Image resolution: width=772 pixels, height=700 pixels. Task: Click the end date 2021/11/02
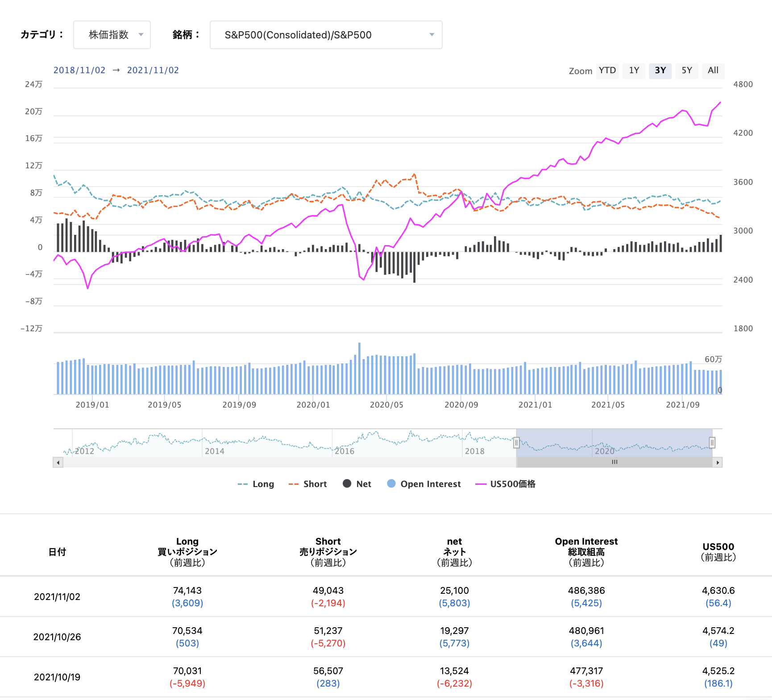click(x=153, y=70)
